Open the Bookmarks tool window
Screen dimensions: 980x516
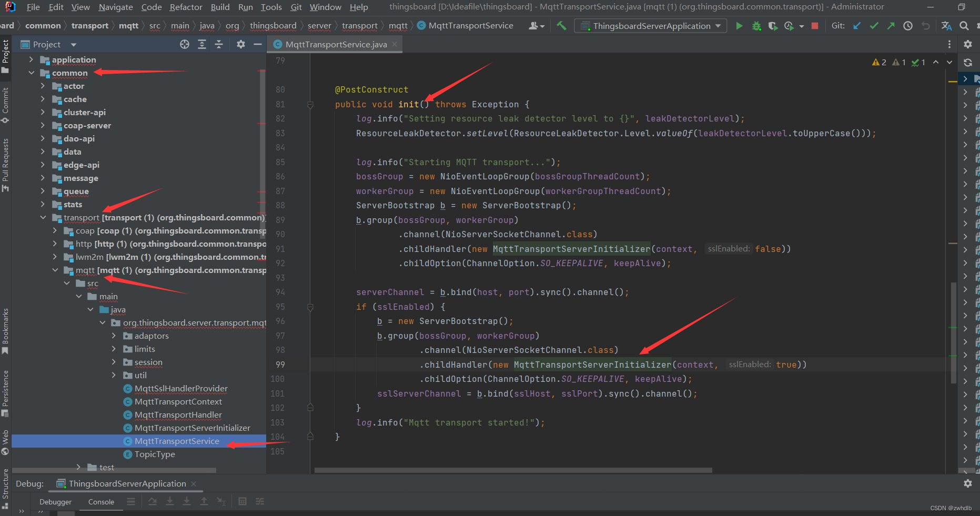point(5,331)
